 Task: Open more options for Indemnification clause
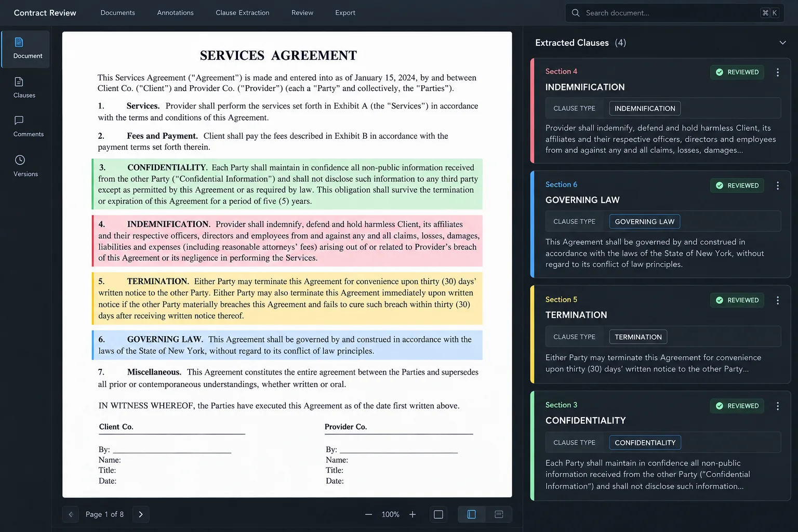point(777,73)
